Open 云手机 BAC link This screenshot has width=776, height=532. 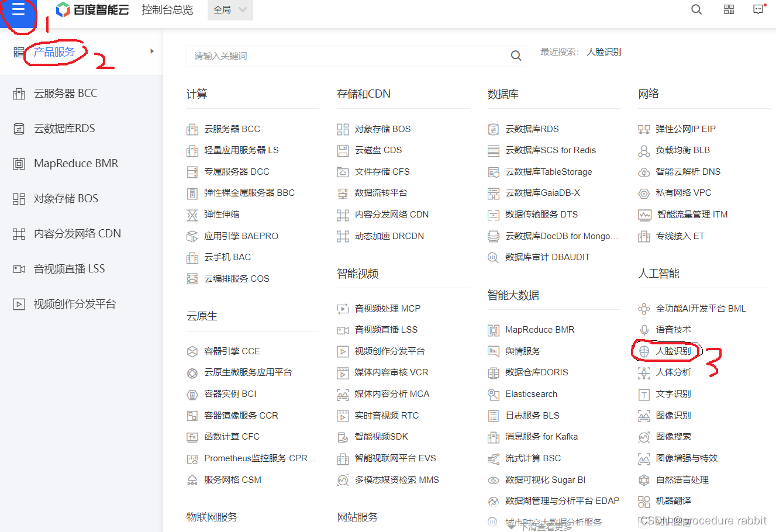coord(227,257)
